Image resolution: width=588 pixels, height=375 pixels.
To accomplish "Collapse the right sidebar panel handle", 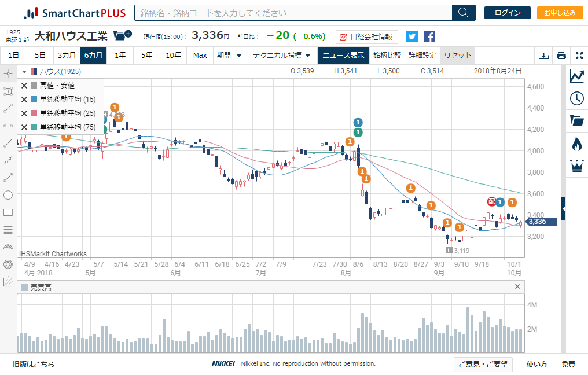I will point(563,209).
